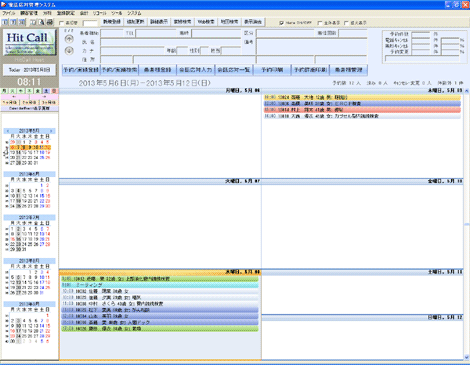This screenshot has height=365, width=470.
Task: Click the 1ヶ月後 jump button
Action: 10,102
